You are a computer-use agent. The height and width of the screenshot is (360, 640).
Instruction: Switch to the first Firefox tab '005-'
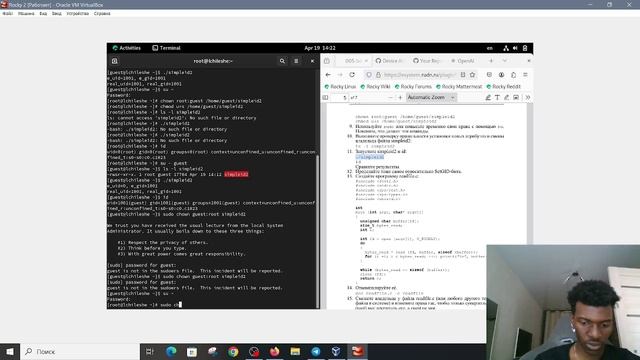[x=353, y=61]
